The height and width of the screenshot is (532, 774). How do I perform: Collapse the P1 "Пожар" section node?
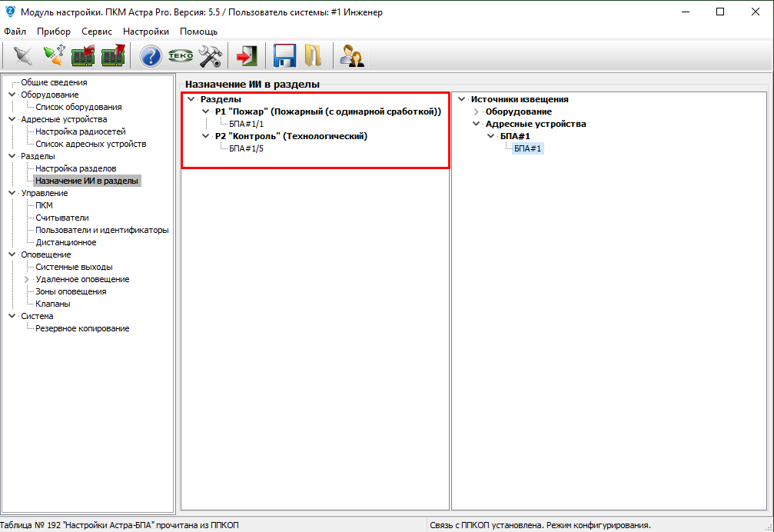tap(205, 111)
